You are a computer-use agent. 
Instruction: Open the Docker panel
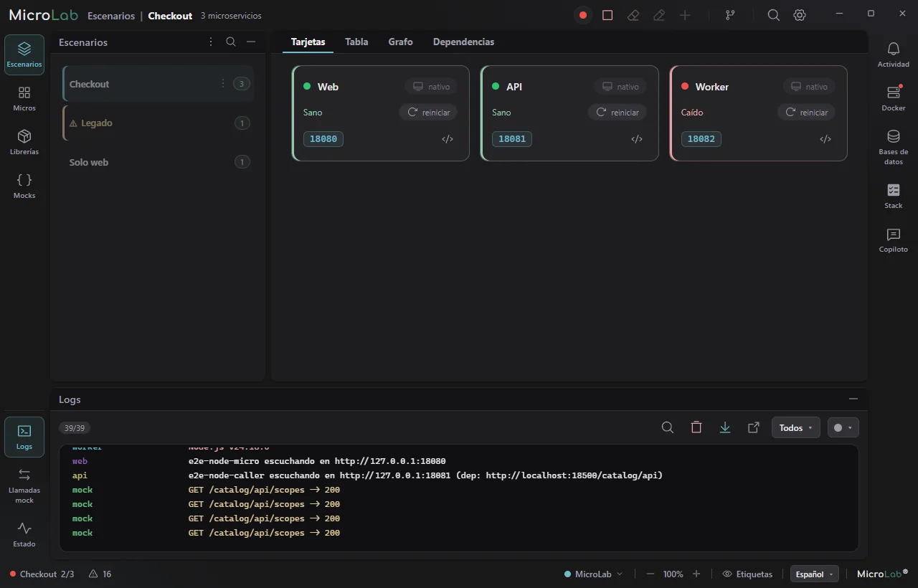point(893,98)
